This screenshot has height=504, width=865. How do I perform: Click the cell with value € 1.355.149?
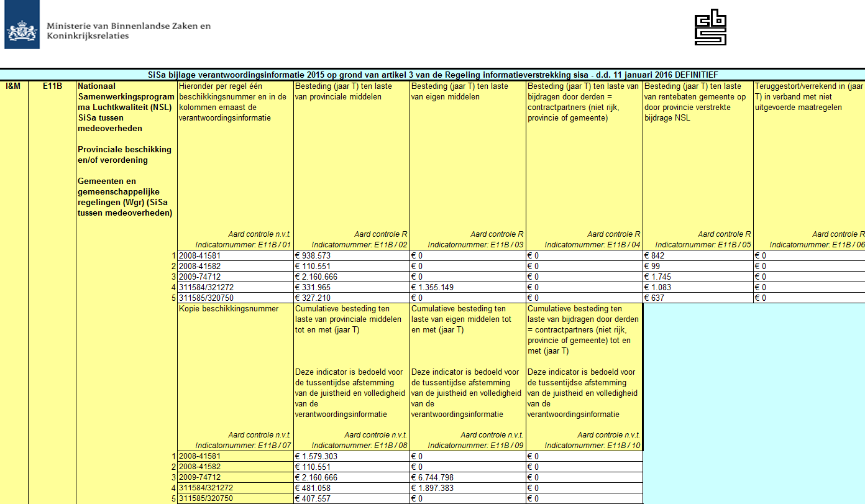468,287
